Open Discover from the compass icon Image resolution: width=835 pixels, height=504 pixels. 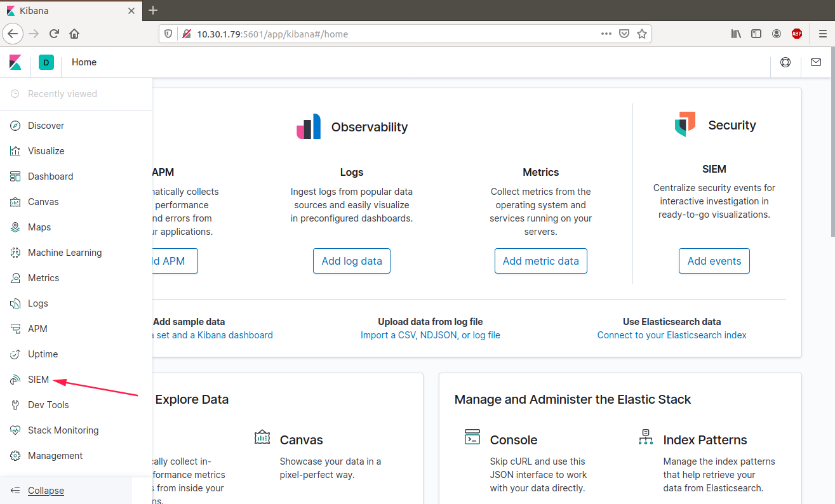coord(16,126)
